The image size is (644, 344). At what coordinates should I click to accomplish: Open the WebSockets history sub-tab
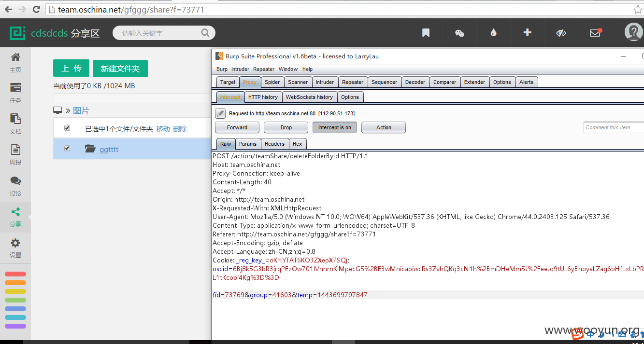[310, 97]
